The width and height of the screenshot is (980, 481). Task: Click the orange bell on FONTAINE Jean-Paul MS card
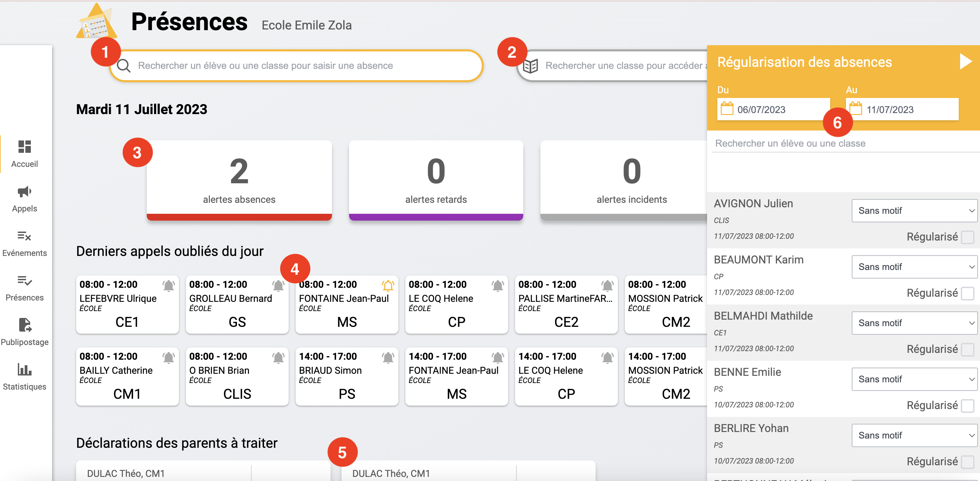[x=388, y=285]
